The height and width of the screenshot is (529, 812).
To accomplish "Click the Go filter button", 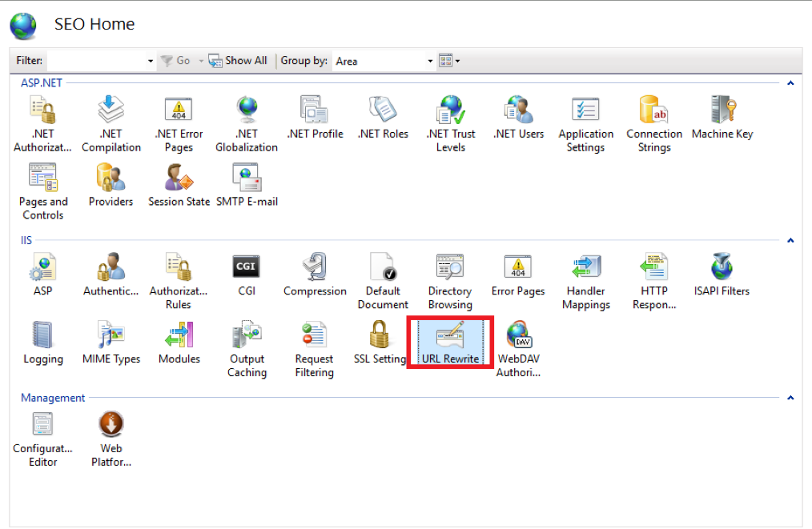I will [x=175, y=61].
